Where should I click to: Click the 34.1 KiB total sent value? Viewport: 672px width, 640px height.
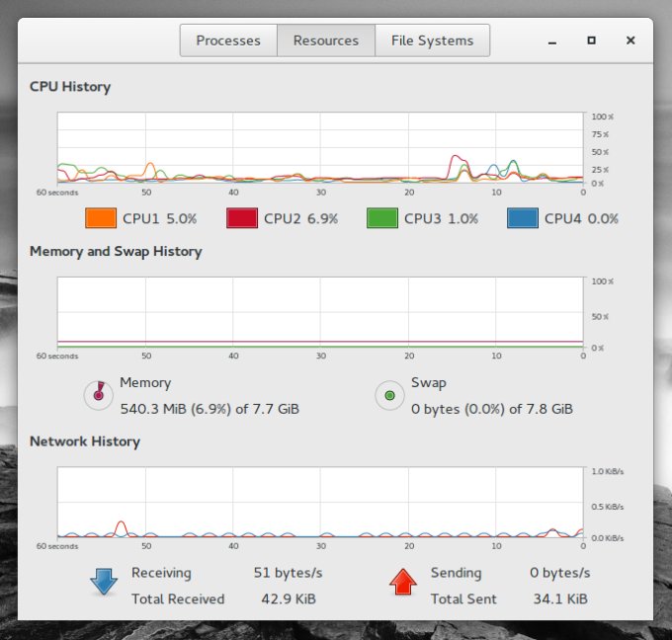coord(560,599)
